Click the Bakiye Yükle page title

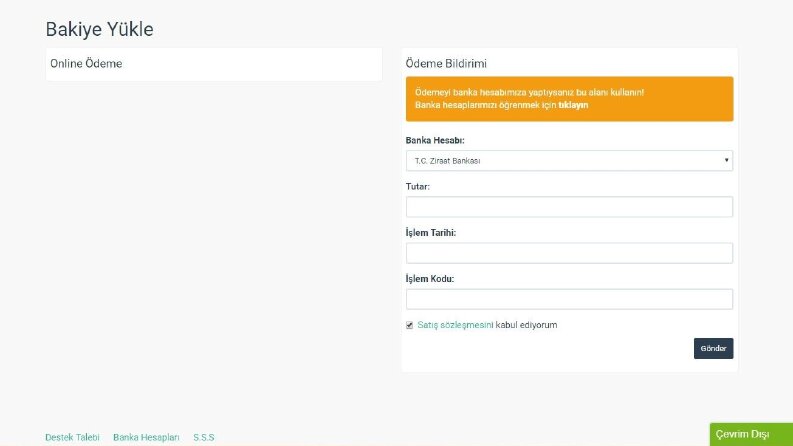point(100,29)
